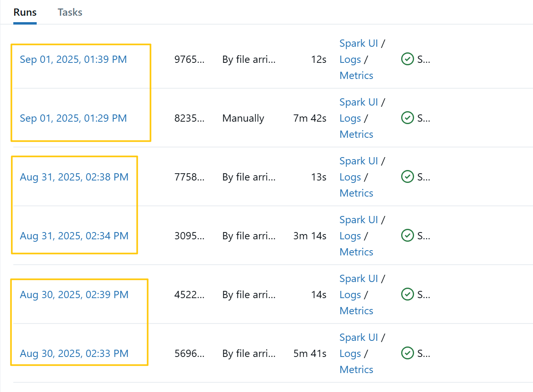The image size is (533, 392).
Task: Click the 3m 14s duration value
Action: tap(310, 236)
